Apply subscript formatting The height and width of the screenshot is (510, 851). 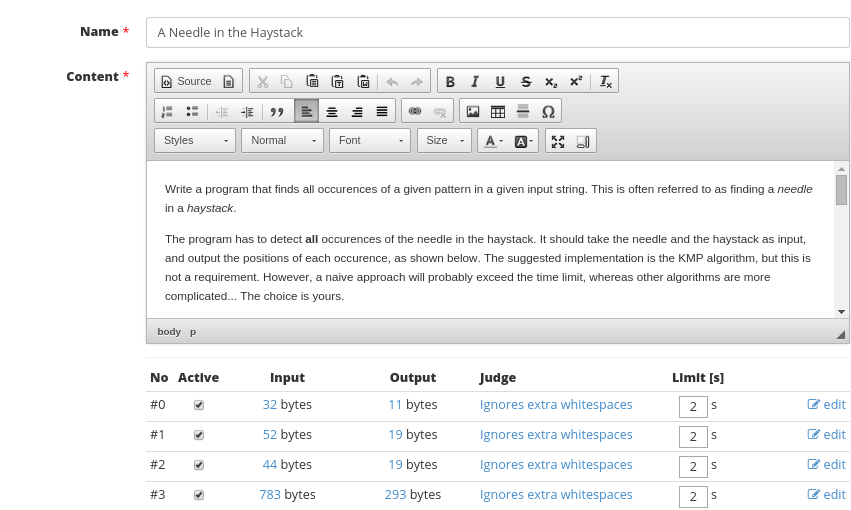click(551, 81)
